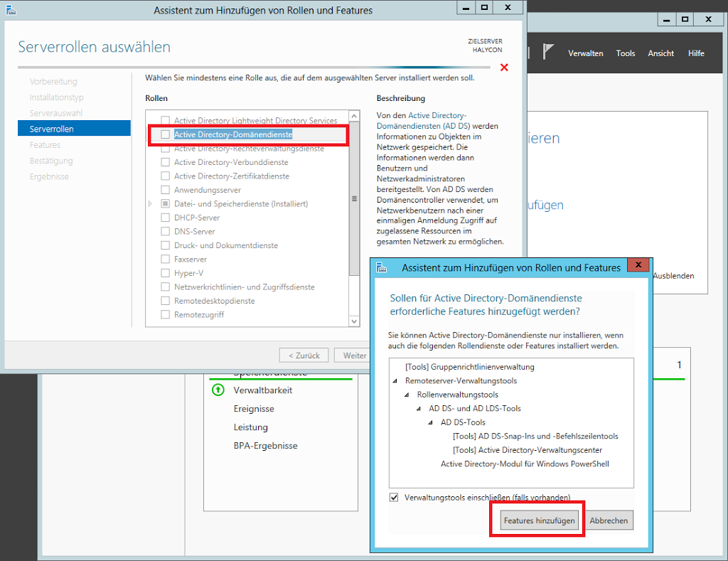Click the wizard icon in the dialog title bar
Image resolution: width=728 pixels, height=561 pixels.
coord(382,267)
